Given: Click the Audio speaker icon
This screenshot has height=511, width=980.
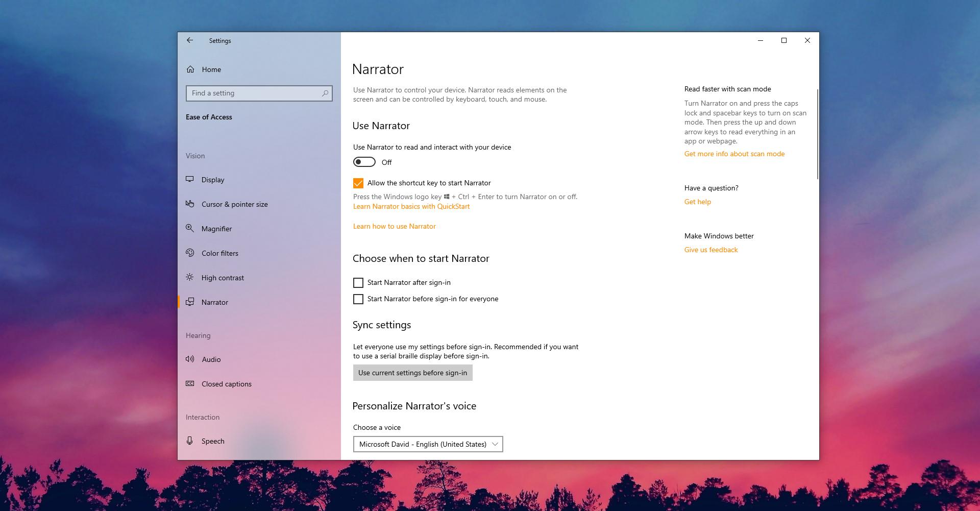Looking at the screenshot, I should [190, 359].
